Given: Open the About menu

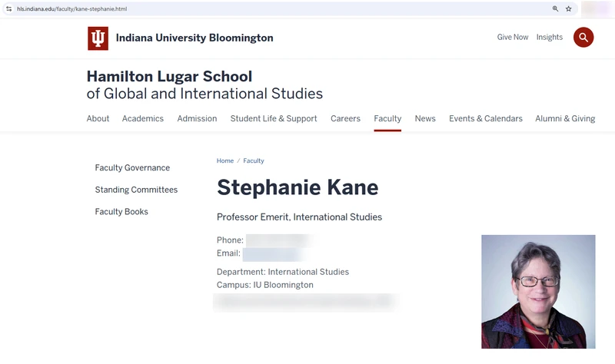Looking at the screenshot, I should point(98,118).
